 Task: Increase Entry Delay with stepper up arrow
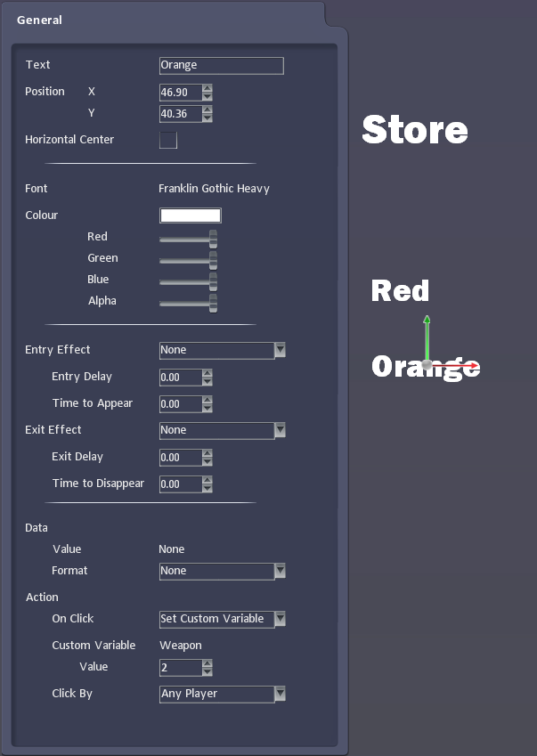pos(207,373)
